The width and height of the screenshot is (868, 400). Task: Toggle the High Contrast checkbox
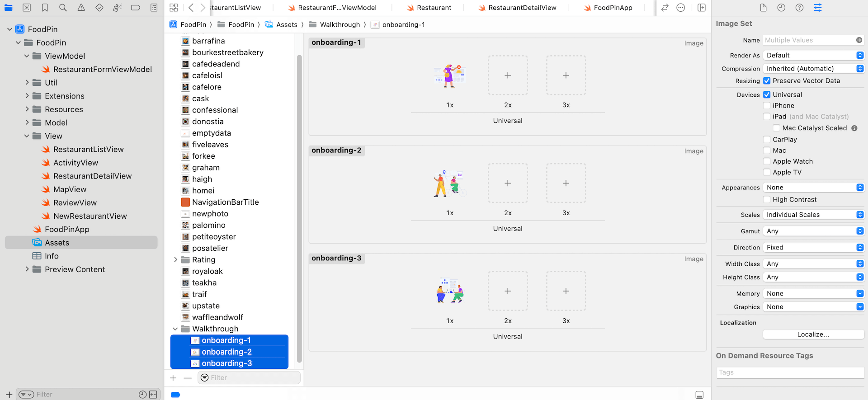point(767,200)
